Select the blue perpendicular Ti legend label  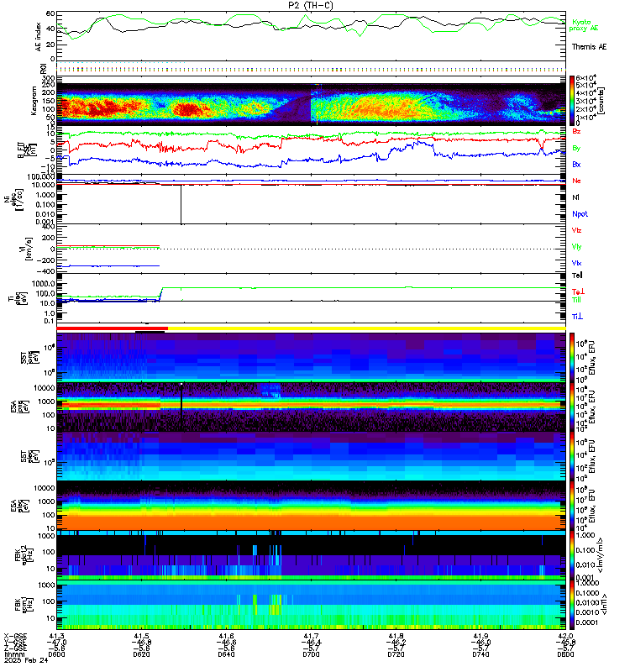(x=577, y=317)
